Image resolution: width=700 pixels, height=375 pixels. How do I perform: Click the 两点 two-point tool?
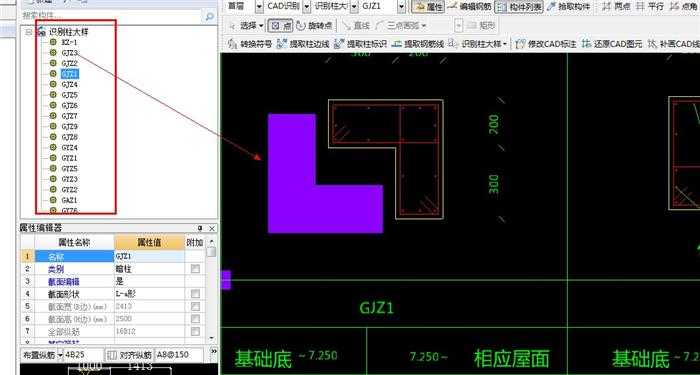pos(616,7)
